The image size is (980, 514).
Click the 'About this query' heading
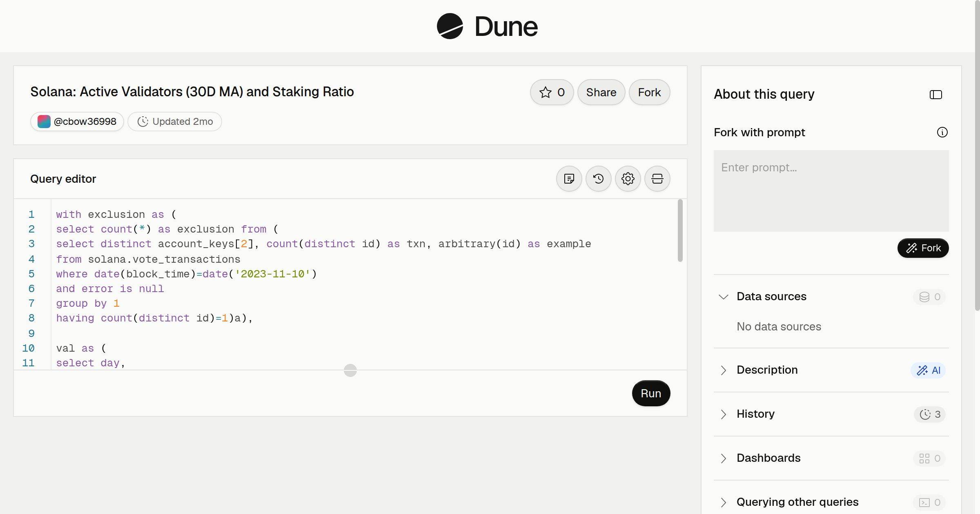764,94
